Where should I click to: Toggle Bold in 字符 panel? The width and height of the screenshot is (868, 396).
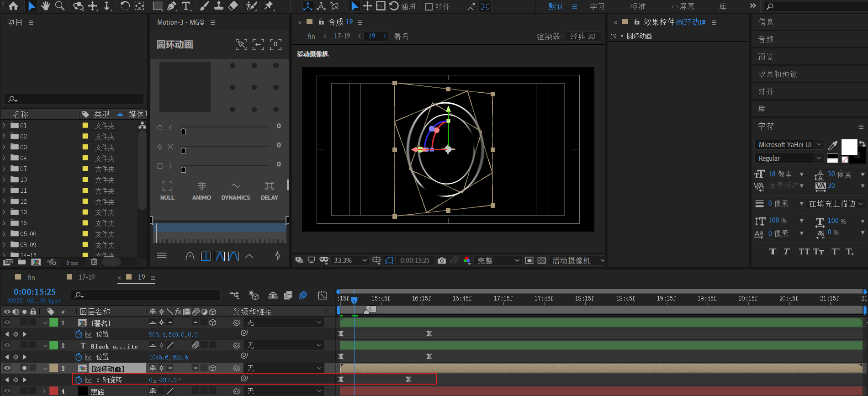pyautogui.click(x=773, y=252)
